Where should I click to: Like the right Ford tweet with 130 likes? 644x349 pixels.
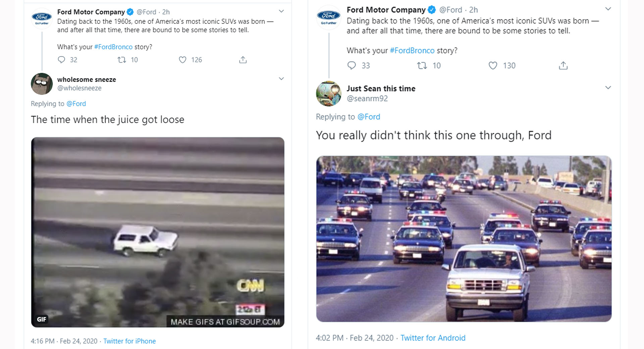(493, 65)
